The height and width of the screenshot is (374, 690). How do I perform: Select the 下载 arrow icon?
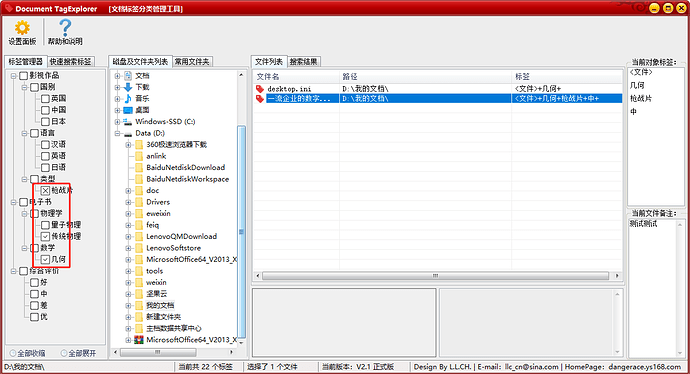point(128,87)
